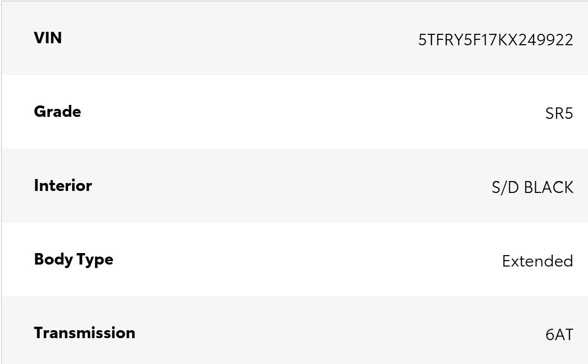The width and height of the screenshot is (588, 364).
Task: Select the Extended body type value
Action: [537, 261]
